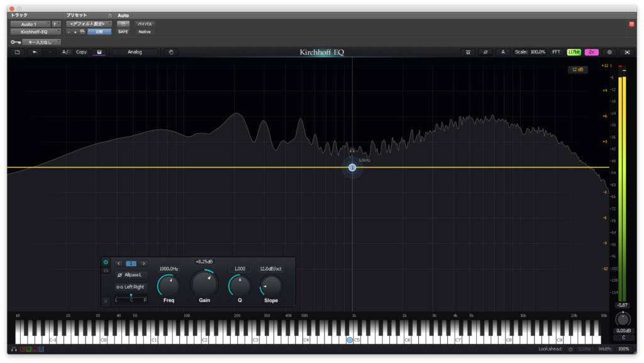Click the output gain knob at bottom right
644x363 pixels.
tap(623, 319)
